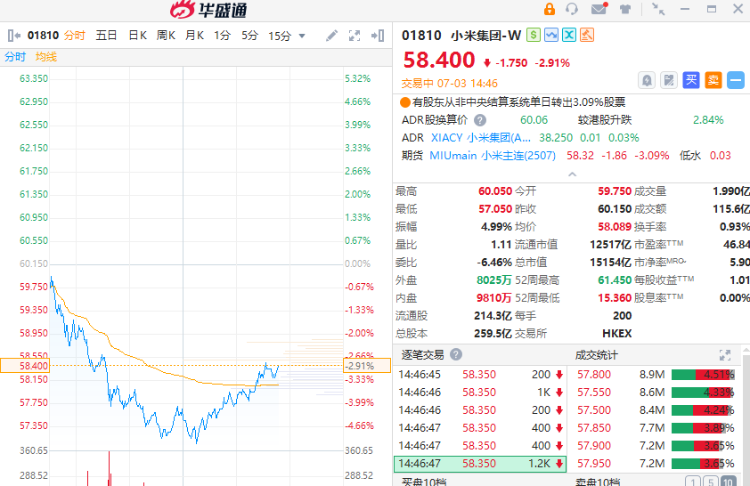Screen dimensions: 750x486
Task: Open the skin theme shirt icon
Action: [x=625, y=9]
